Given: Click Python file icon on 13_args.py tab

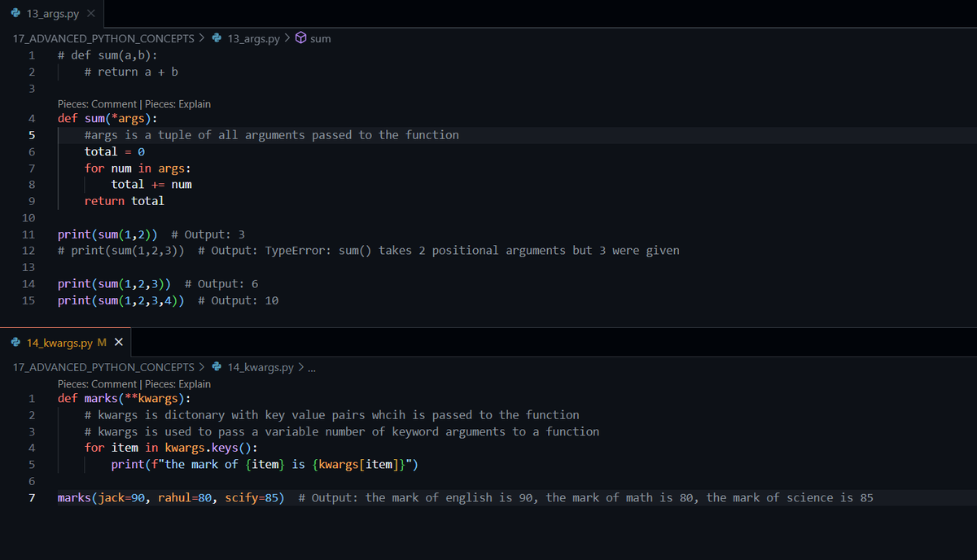Looking at the screenshot, I should click(16, 14).
